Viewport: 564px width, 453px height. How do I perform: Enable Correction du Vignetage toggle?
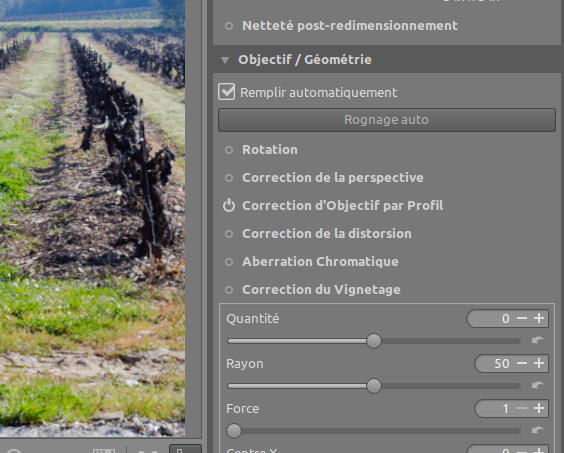pos(229,290)
